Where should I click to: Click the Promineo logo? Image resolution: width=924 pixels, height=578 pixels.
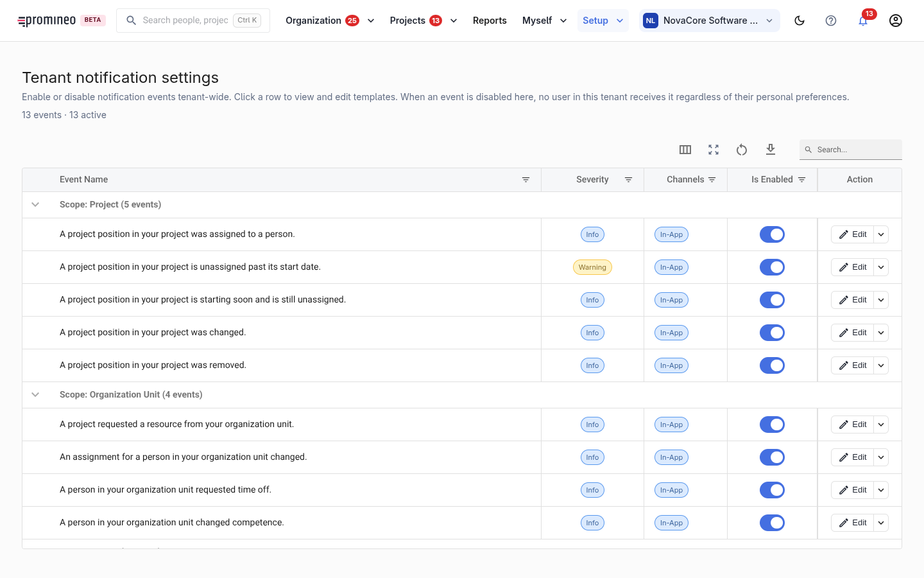(x=47, y=21)
